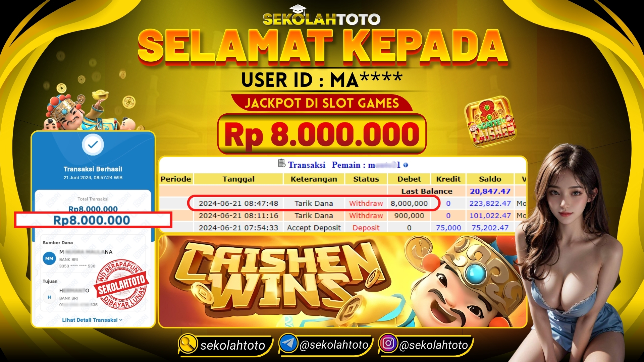Click the Instagram icon beside @sekolahtoto
Image resolution: width=644 pixels, height=362 pixels.
pyautogui.click(x=388, y=343)
